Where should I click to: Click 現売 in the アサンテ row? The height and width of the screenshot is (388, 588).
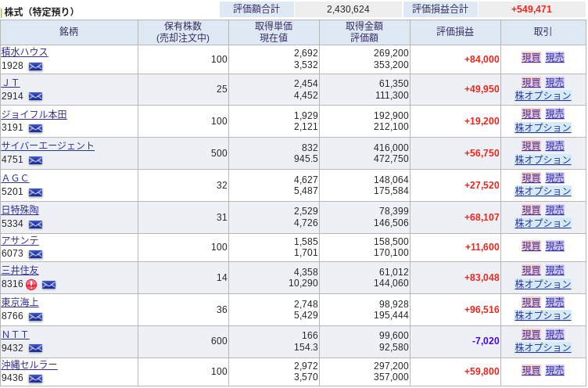pos(554,246)
